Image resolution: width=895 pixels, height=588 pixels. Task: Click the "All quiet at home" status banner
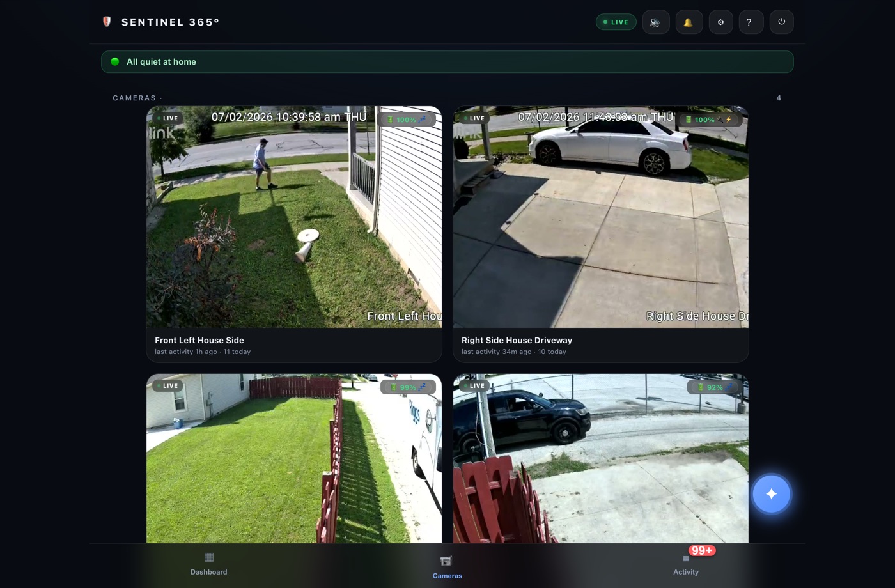click(447, 62)
